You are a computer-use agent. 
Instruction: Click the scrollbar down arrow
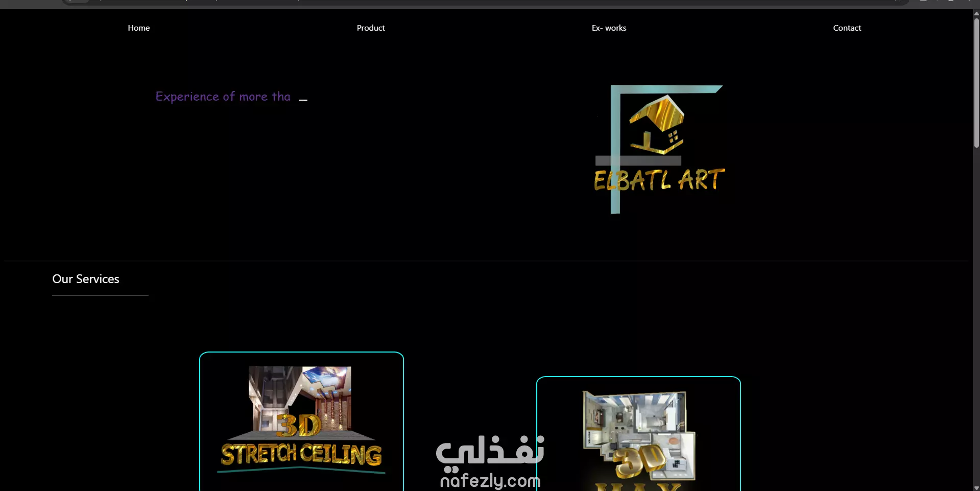[976, 487]
